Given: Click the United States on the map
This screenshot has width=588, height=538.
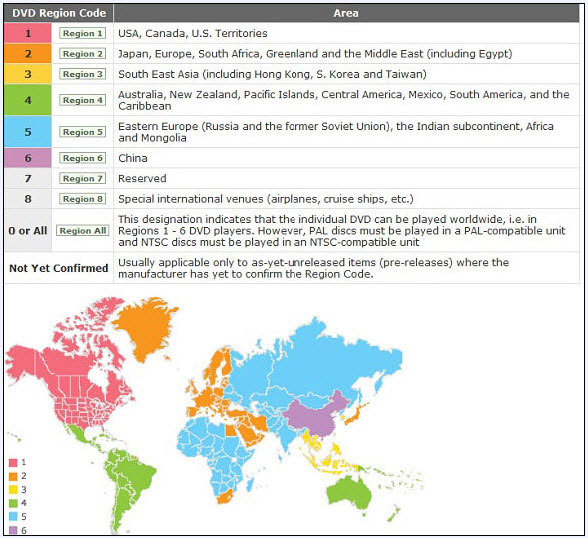Looking at the screenshot, I should [x=81, y=411].
